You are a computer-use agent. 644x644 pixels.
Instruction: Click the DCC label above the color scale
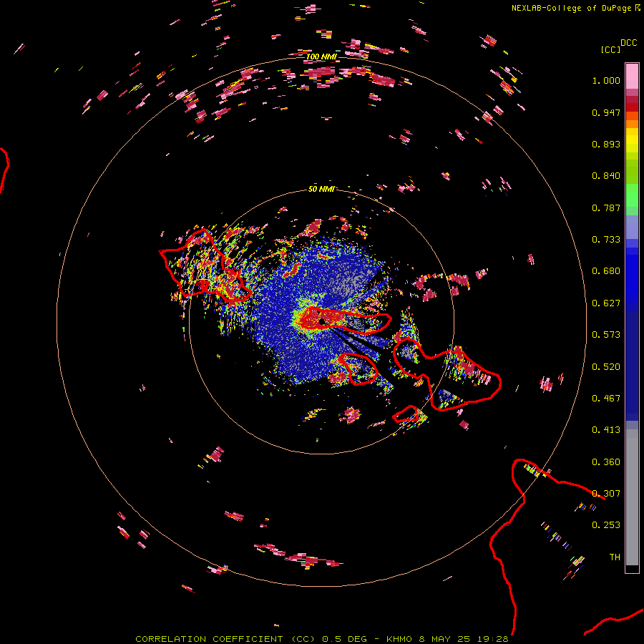click(x=629, y=43)
